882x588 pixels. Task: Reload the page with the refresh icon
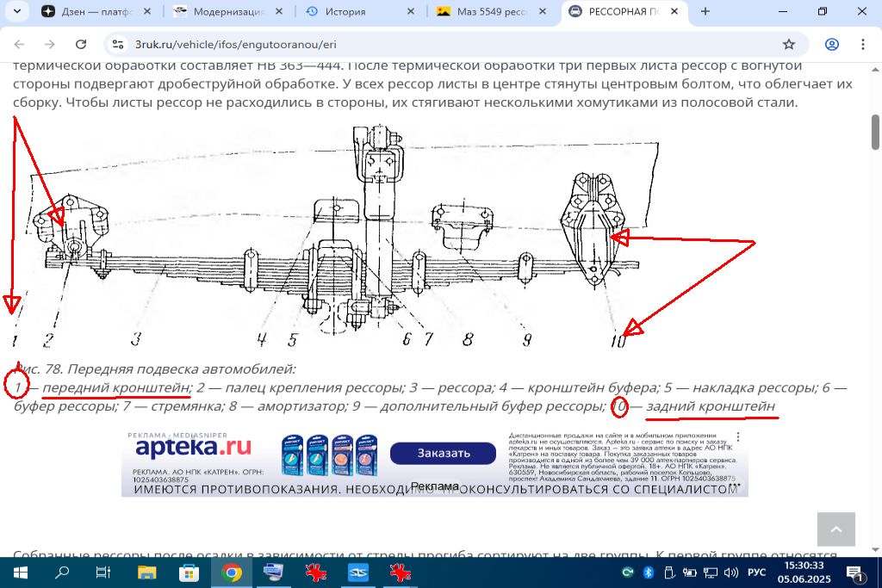point(81,45)
